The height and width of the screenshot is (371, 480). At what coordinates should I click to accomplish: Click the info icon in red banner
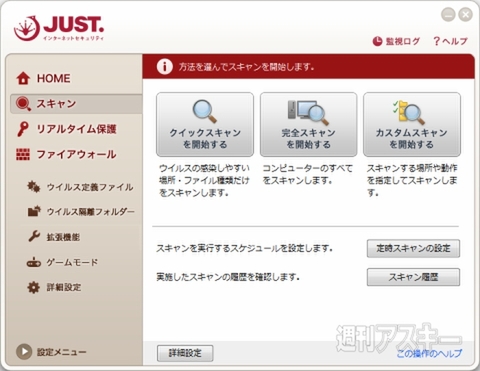click(164, 67)
